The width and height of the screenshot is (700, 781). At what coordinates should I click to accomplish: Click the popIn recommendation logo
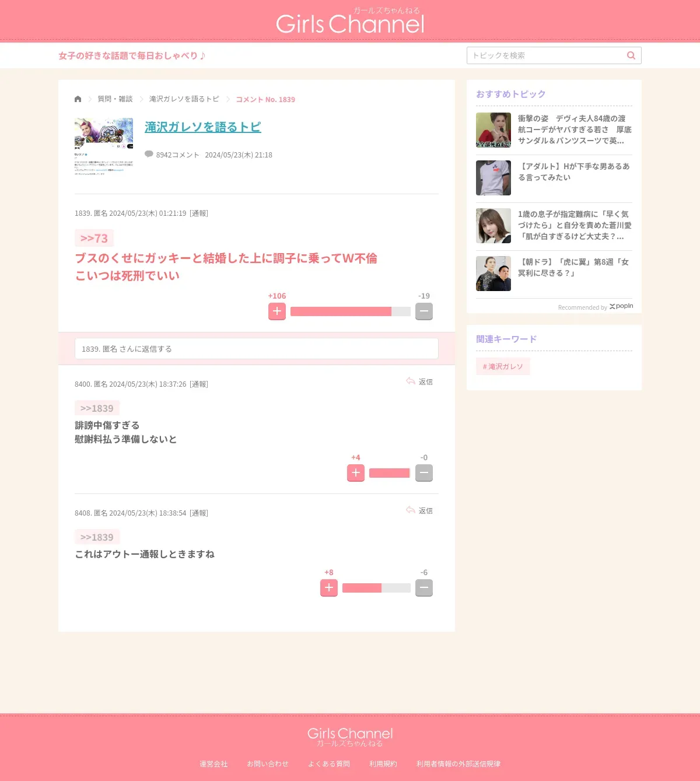(621, 306)
